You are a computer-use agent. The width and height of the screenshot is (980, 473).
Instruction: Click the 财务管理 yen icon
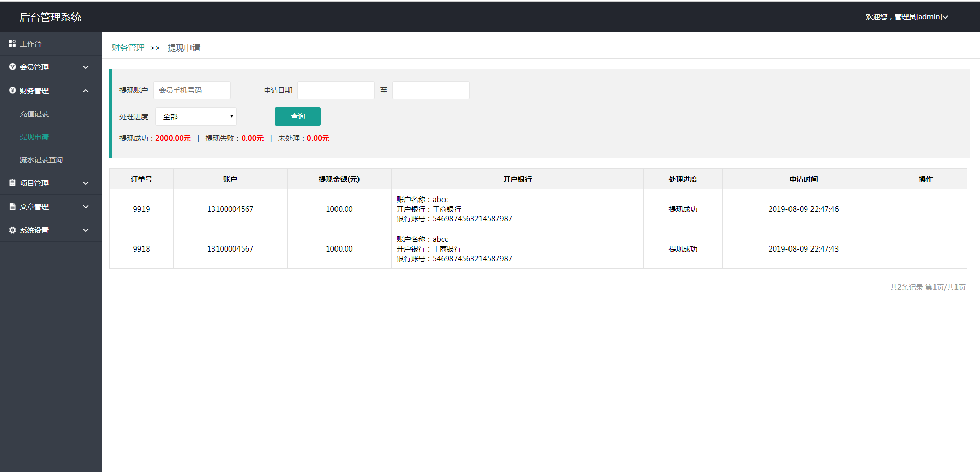pos(12,90)
